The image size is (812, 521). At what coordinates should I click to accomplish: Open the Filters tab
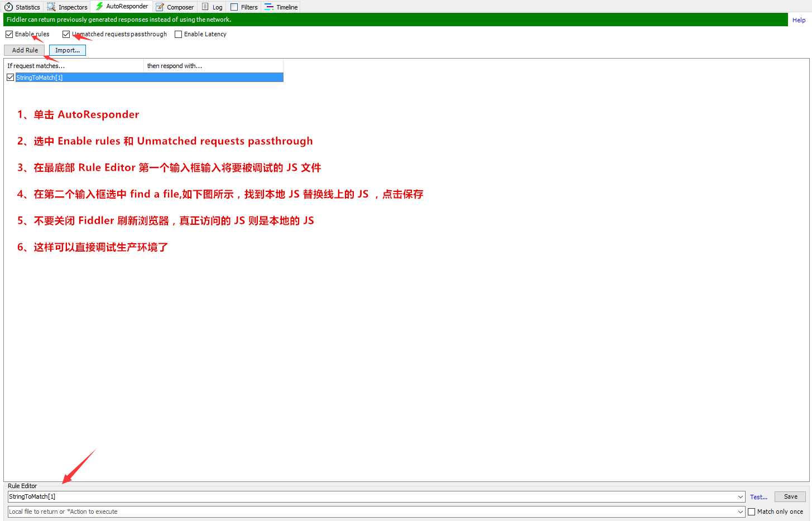point(244,7)
